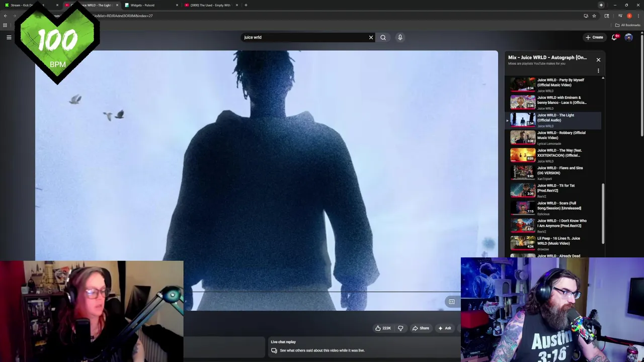Open YouTube notifications bell
644x362 pixels.
(614, 37)
